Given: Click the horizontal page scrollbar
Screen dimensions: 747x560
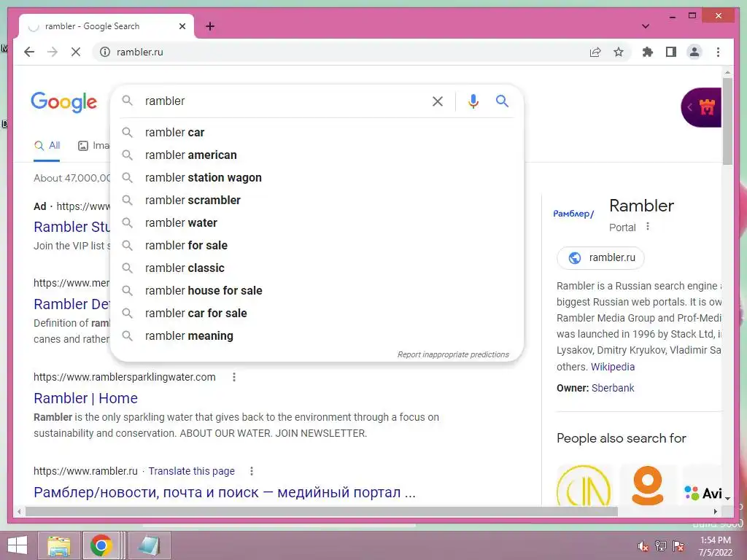Looking at the screenshot, I should point(322,511).
